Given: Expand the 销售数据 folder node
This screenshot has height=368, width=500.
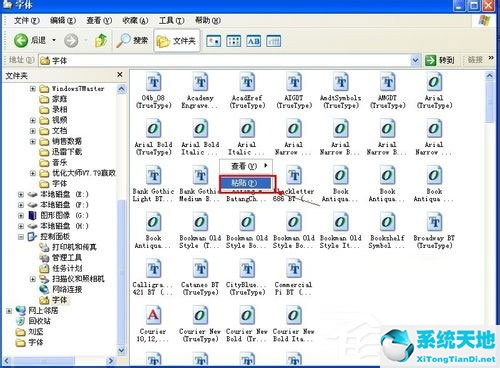Looking at the screenshot, I should pyautogui.click(x=33, y=141).
